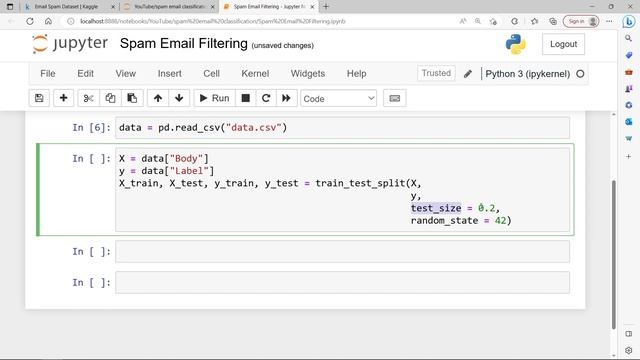Screen dimensions: 640x360
Task: Open the Edit menu
Action: pos(85,73)
